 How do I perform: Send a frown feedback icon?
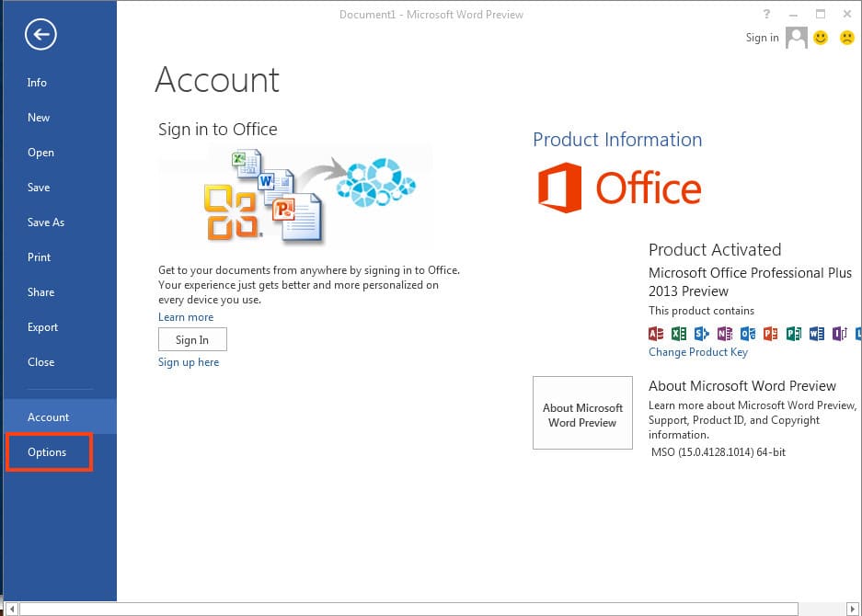847,38
